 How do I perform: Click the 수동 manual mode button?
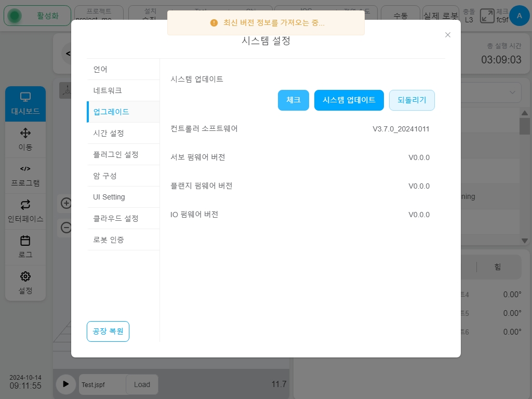[x=401, y=16]
